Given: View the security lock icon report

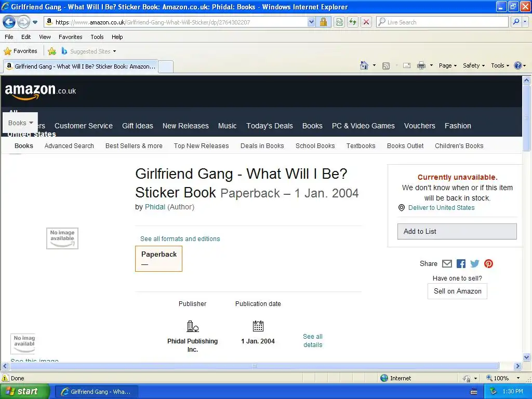Looking at the screenshot, I should coord(323,22).
